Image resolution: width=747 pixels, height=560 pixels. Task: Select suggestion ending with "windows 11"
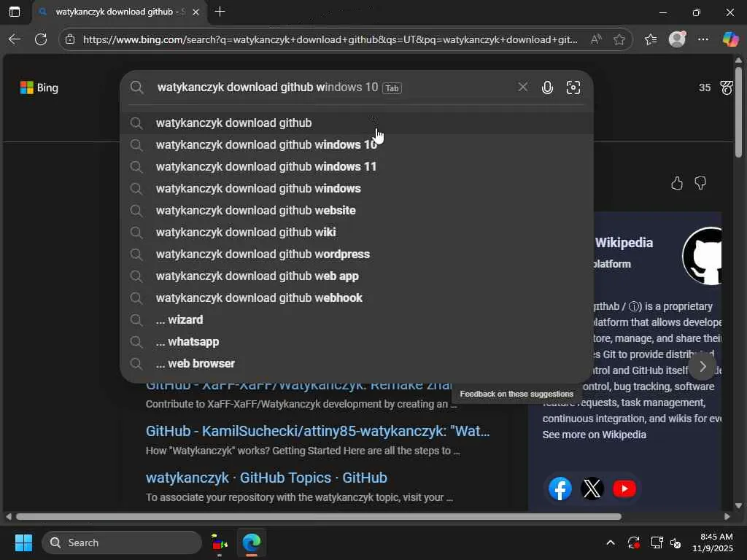pyautogui.click(x=357, y=167)
